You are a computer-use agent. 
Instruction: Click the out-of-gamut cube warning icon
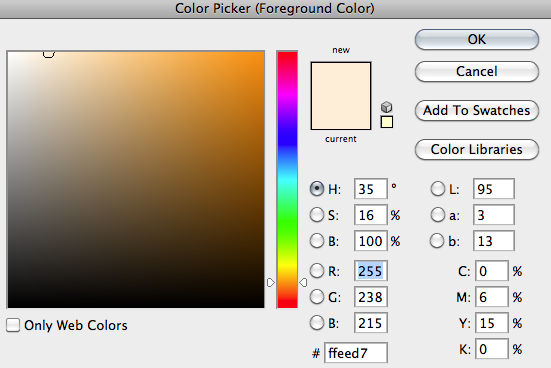(x=387, y=107)
